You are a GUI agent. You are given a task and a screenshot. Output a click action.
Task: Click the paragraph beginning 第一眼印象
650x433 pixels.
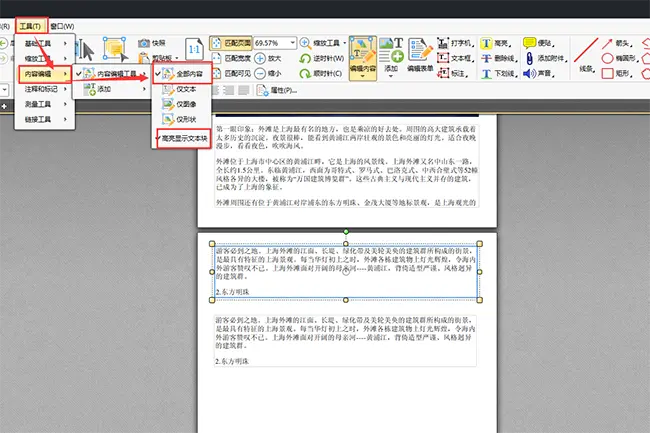[x=346, y=137]
